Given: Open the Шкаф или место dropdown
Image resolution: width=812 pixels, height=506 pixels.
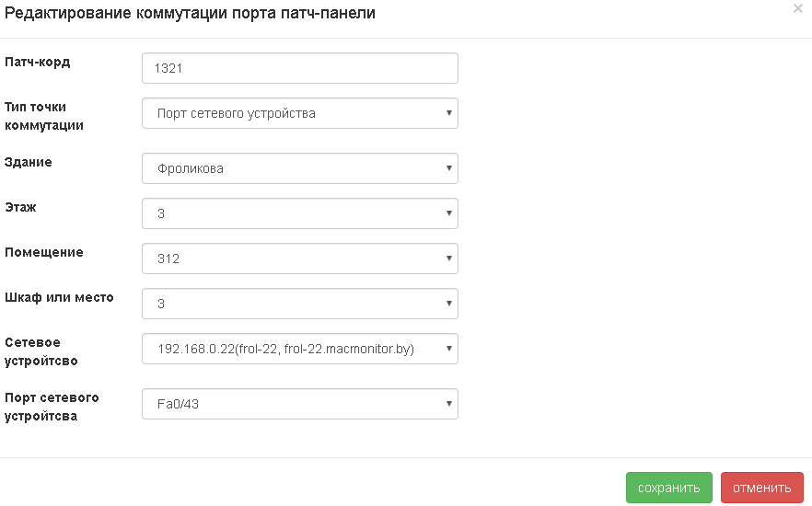Looking at the screenshot, I should (300, 304).
